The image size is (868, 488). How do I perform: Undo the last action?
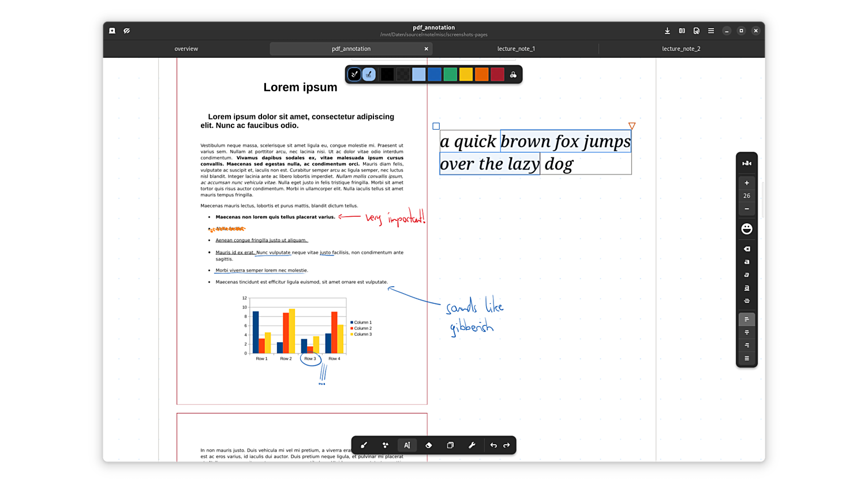coord(493,445)
